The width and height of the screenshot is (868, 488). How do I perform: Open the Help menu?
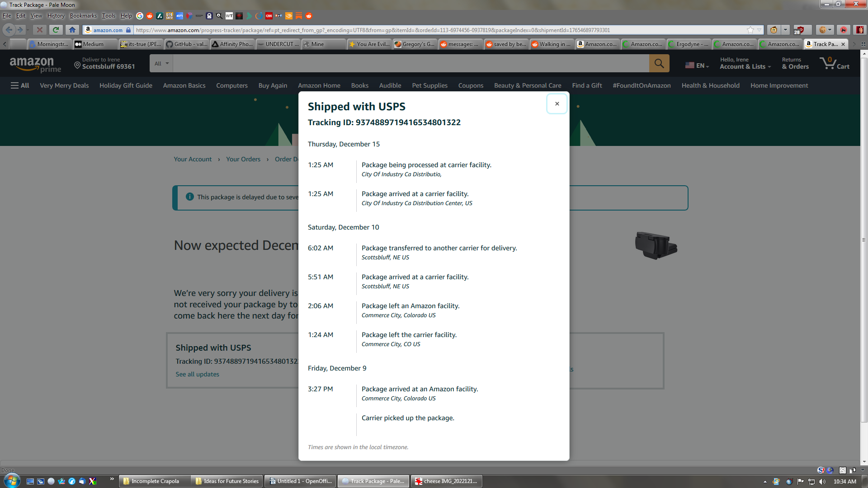tap(126, 16)
